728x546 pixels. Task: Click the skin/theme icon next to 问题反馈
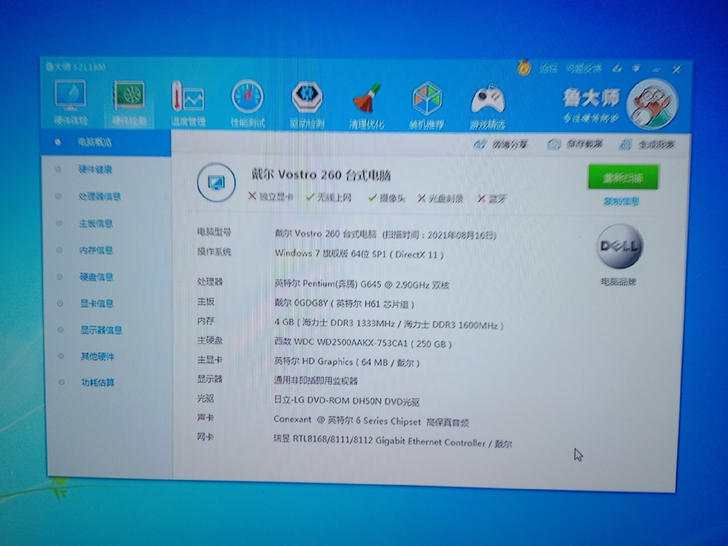pos(617,69)
